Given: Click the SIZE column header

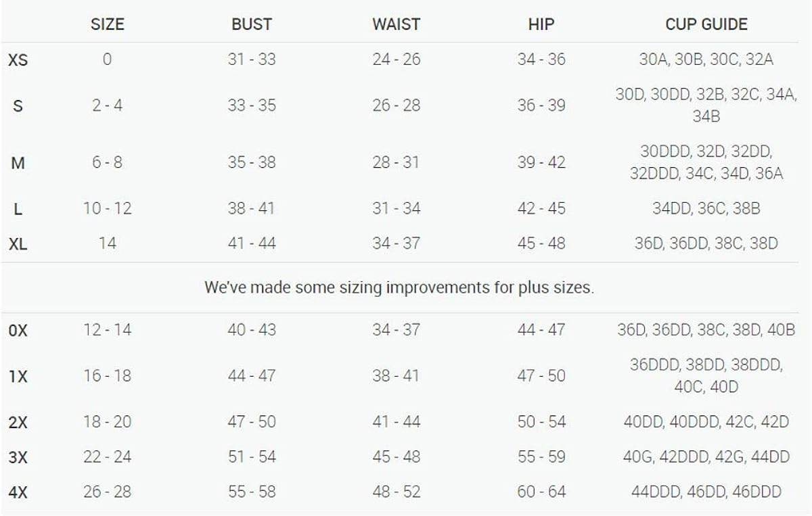Looking at the screenshot, I should tap(108, 24).
